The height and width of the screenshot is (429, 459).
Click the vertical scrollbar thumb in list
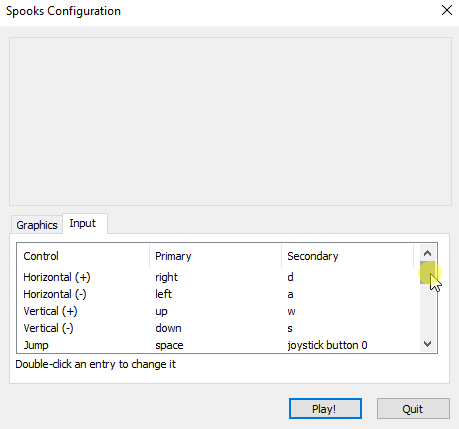[x=427, y=273]
